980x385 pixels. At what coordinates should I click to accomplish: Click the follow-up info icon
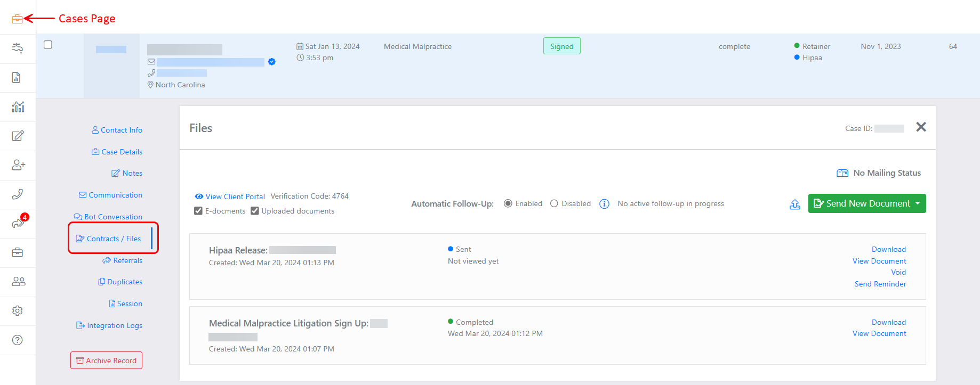(x=604, y=204)
